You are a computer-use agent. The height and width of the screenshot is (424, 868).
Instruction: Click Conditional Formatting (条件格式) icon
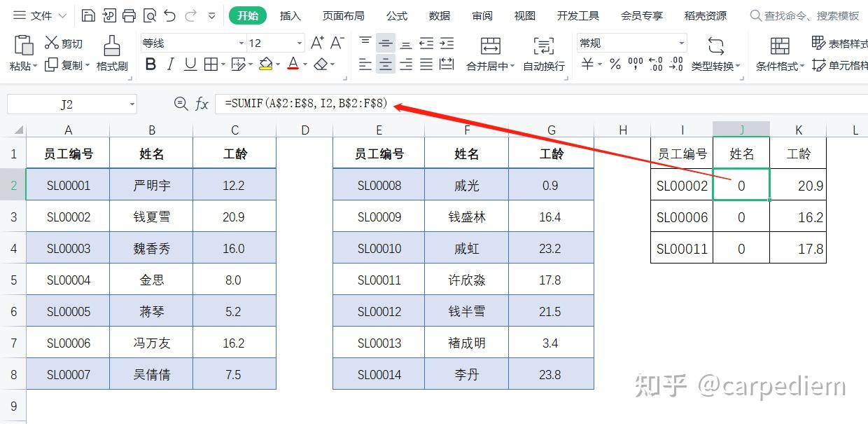(780, 46)
